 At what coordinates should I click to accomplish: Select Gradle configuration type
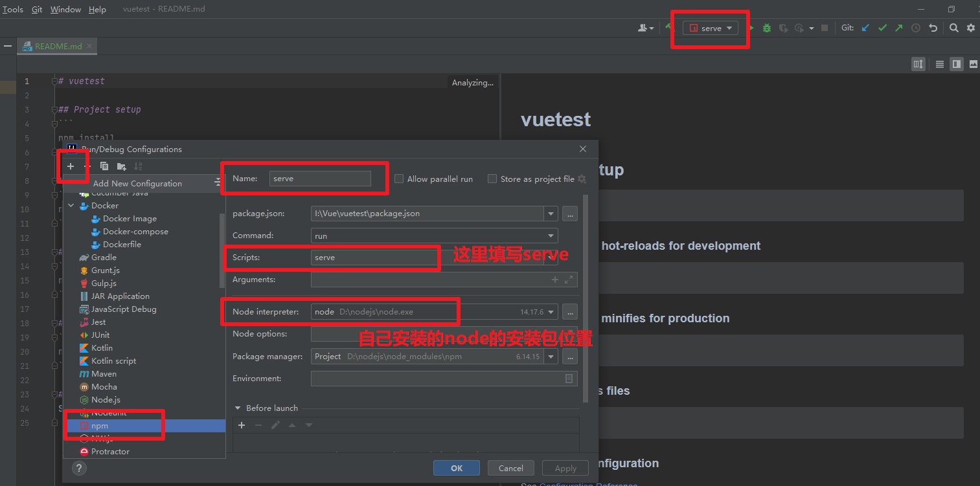[104, 258]
